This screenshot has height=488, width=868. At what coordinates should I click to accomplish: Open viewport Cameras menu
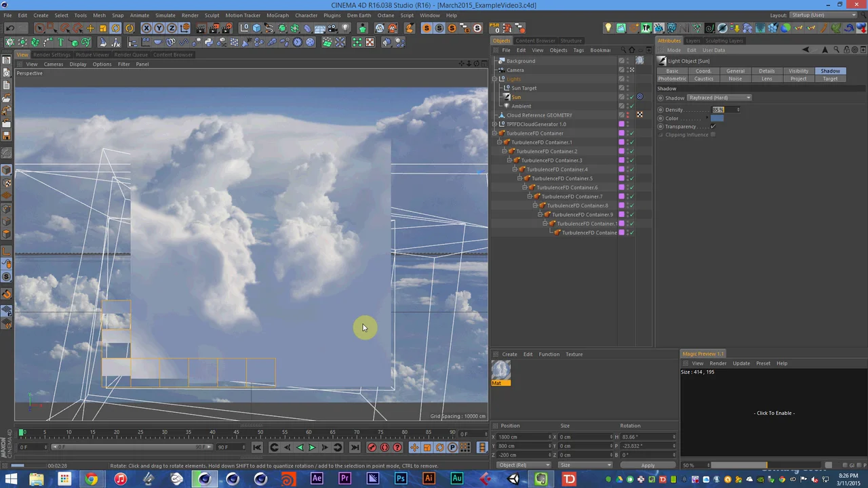click(x=53, y=64)
